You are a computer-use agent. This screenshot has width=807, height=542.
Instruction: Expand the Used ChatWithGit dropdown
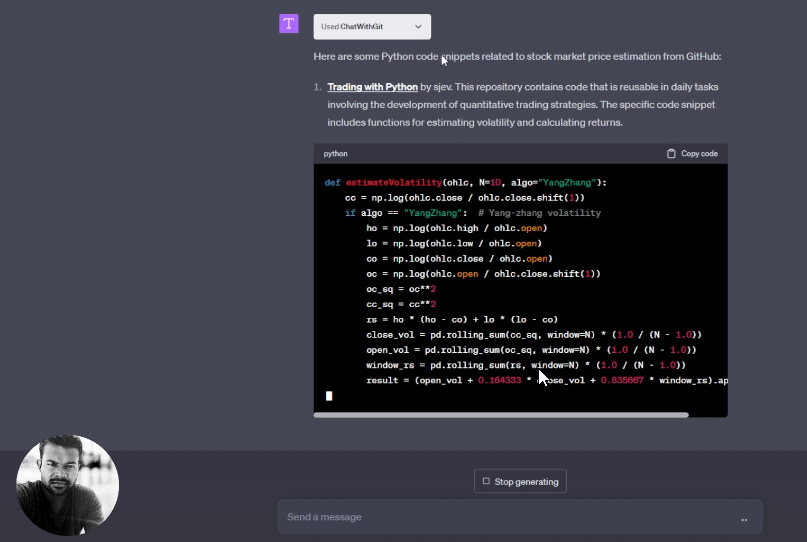(371, 27)
